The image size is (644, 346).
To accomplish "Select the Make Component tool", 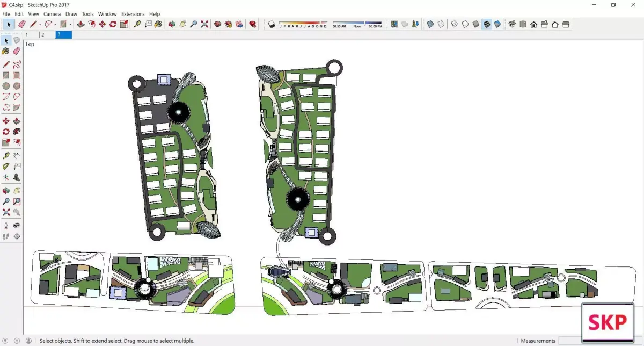I will point(17,40).
